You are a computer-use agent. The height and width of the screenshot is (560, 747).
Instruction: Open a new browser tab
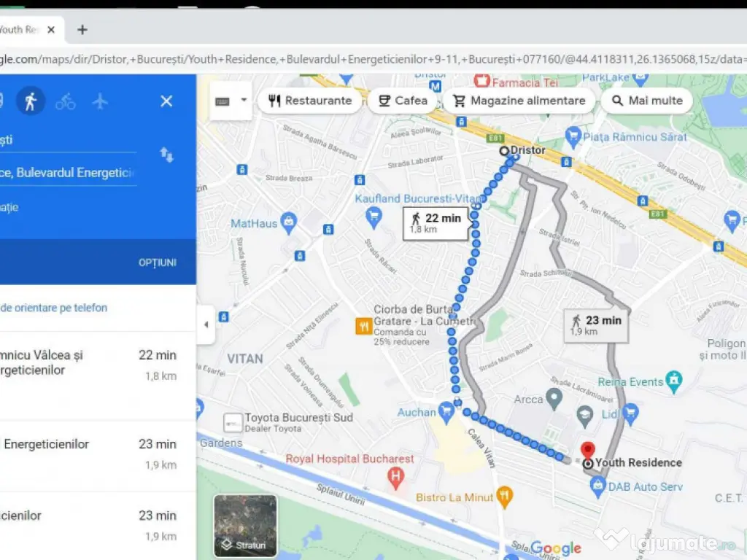point(82,30)
